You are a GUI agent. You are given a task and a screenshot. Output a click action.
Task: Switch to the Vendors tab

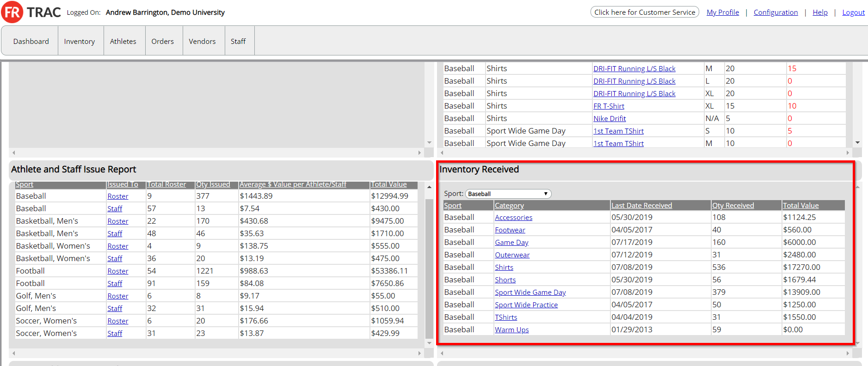coord(202,42)
